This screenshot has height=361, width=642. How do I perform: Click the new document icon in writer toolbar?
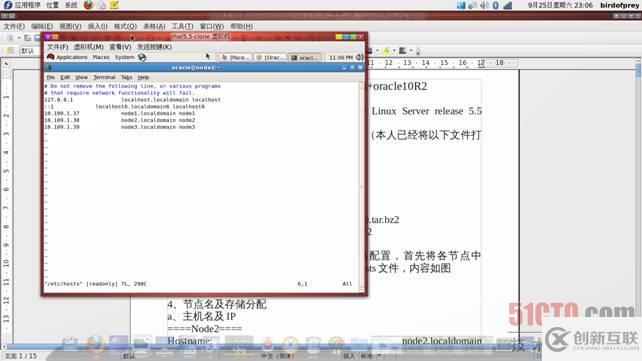pos(10,38)
